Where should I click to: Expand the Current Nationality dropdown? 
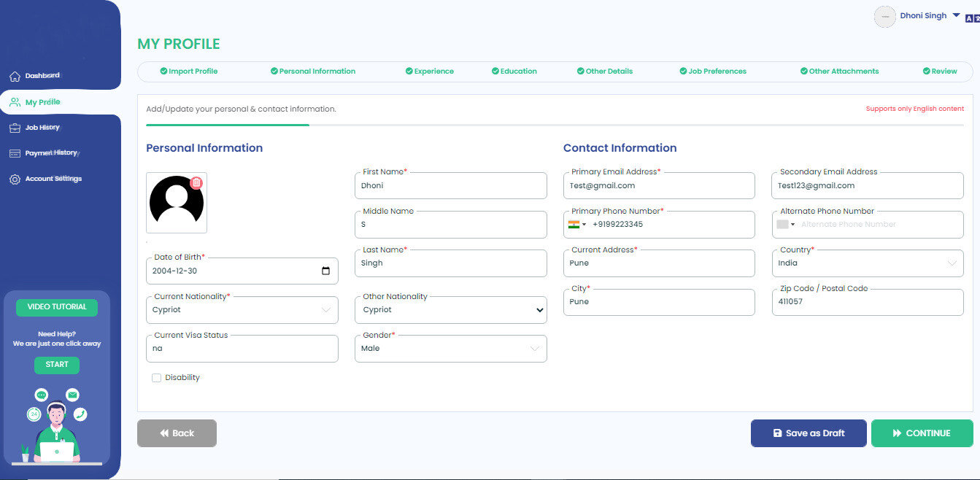click(326, 310)
